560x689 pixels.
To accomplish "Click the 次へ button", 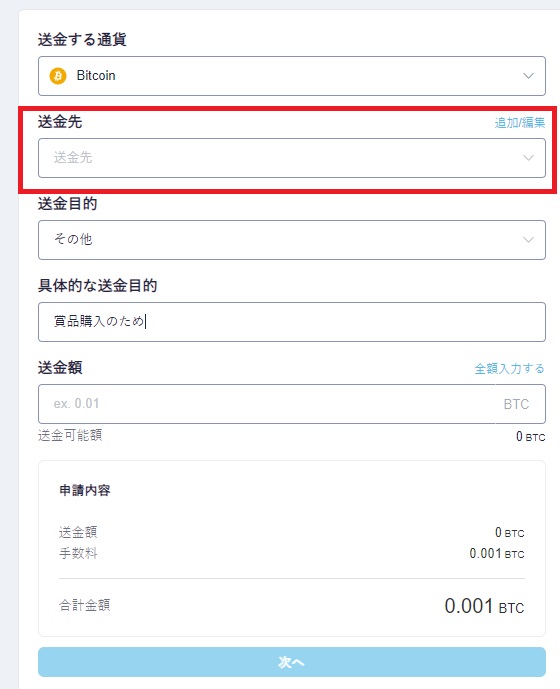I will pyautogui.click(x=292, y=662).
